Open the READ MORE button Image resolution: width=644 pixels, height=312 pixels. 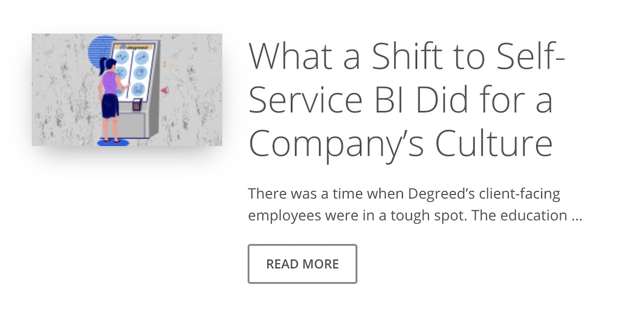click(302, 264)
